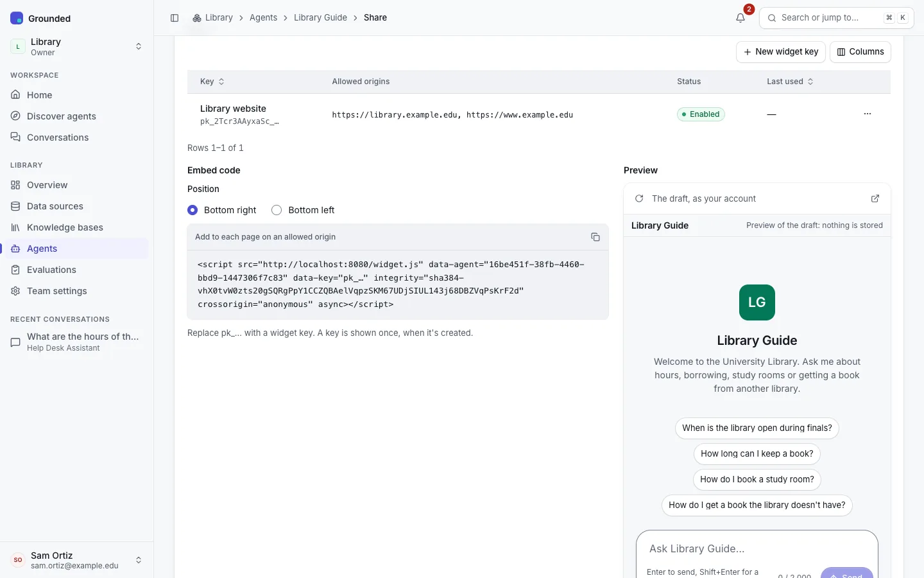
Task: Open preview in new window icon
Action: click(x=875, y=198)
